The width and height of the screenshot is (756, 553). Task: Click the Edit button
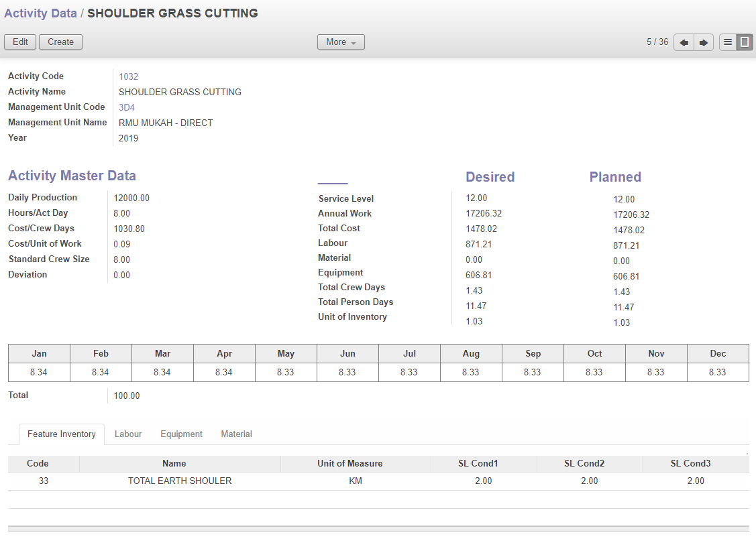(x=20, y=42)
